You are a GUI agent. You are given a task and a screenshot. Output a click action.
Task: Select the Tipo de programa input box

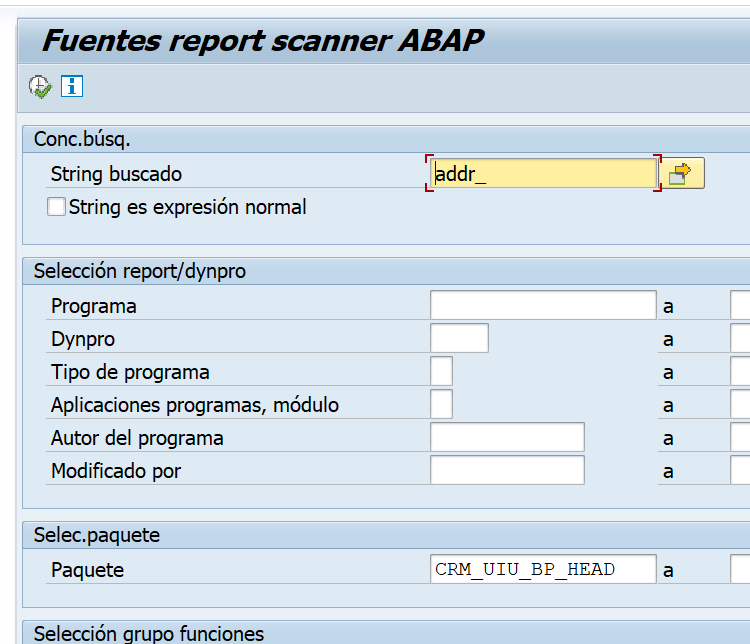click(441, 372)
